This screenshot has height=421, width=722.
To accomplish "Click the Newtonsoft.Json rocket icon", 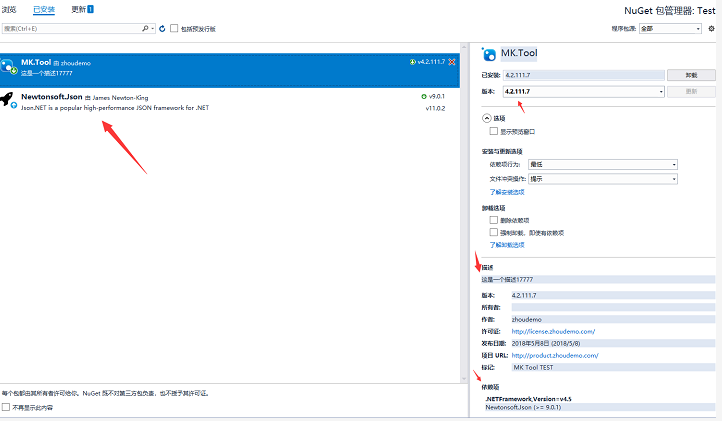I will (7, 99).
